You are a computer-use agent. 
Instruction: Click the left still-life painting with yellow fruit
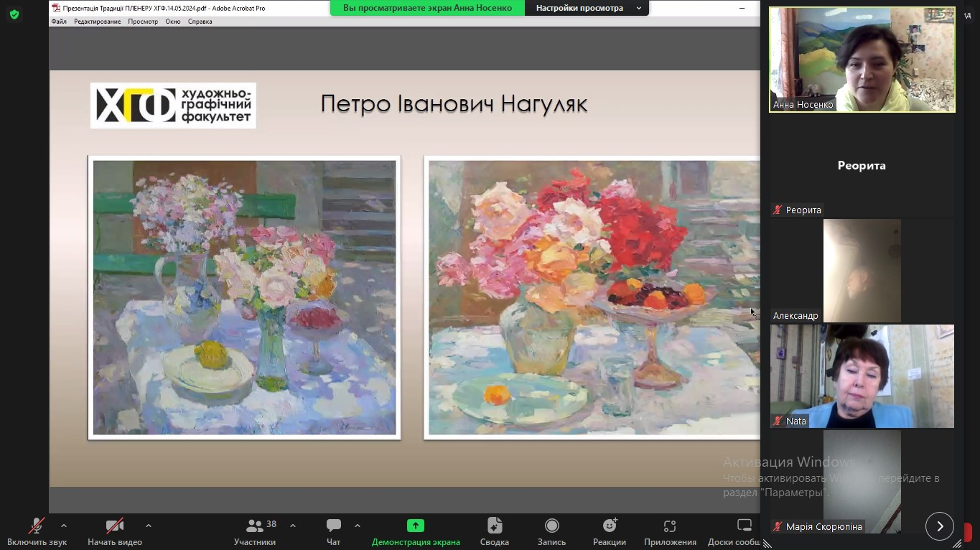coord(244,297)
